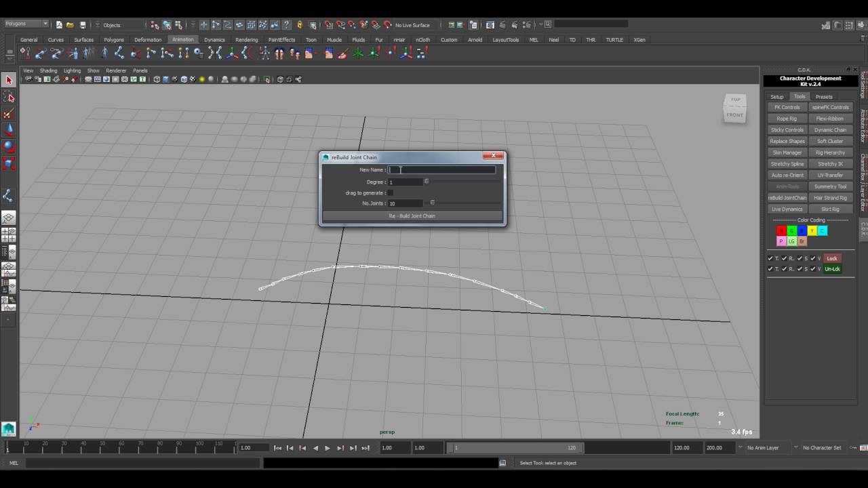Click the No.Joints slider handle
868x488 pixels.
(x=433, y=203)
